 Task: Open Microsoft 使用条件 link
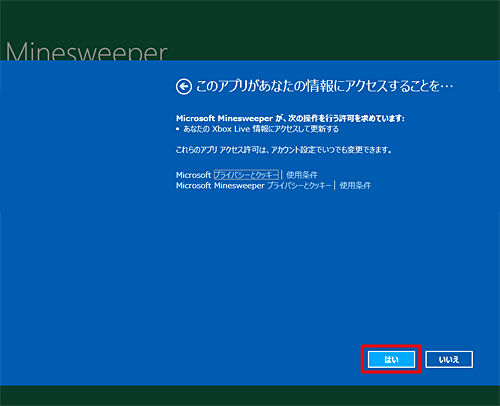(302, 175)
